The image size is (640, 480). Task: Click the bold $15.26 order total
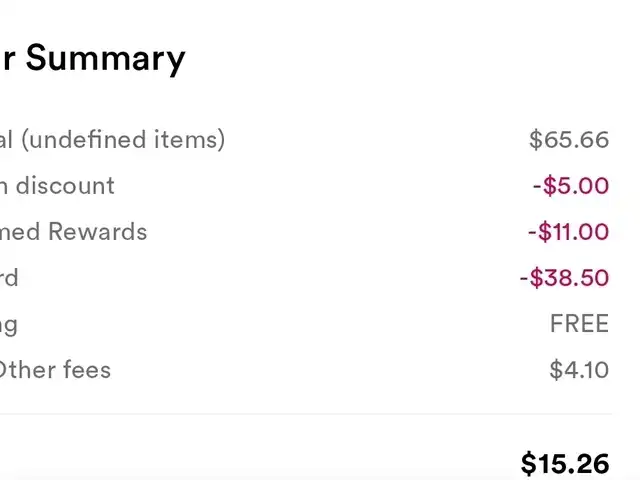tap(565, 464)
